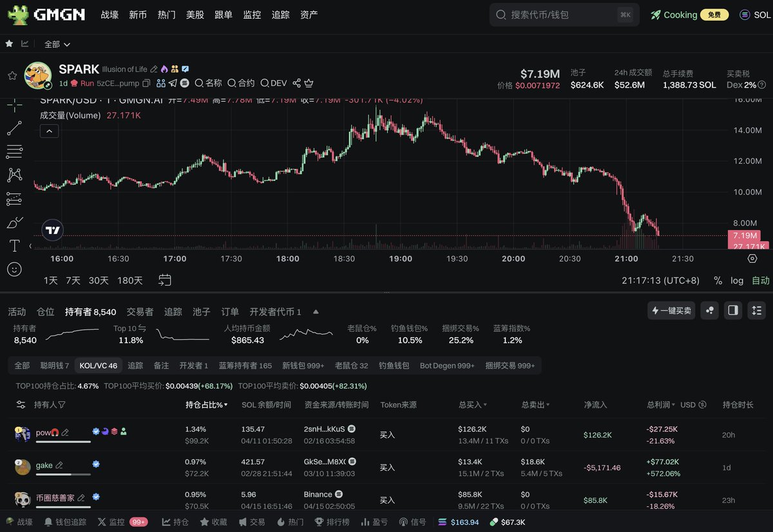Select the Text tool on chart
This screenshot has width=773, height=532.
pyautogui.click(x=14, y=245)
